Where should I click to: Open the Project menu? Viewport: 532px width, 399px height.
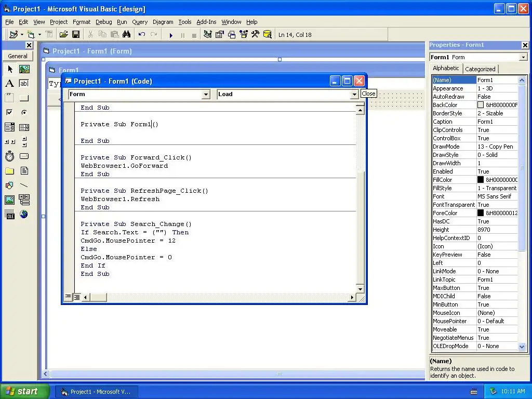(59, 22)
